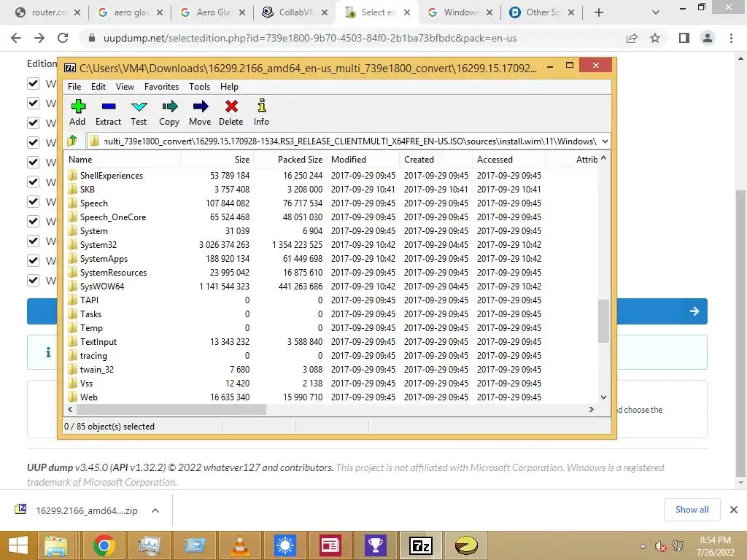Open File Explorer from the taskbar
The height and width of the screenshot is (560, 747).
coord(55,545)
